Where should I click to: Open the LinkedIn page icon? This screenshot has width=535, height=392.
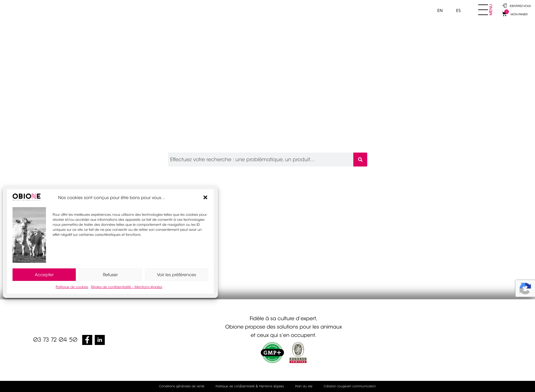tap(100, 340)
